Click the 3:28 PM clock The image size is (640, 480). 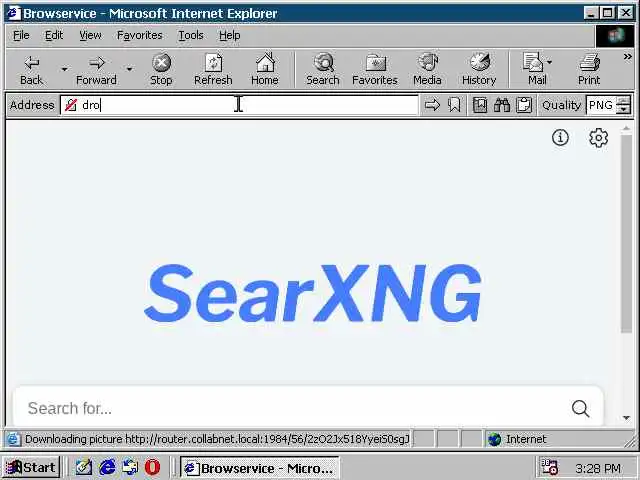click(598, 468)
